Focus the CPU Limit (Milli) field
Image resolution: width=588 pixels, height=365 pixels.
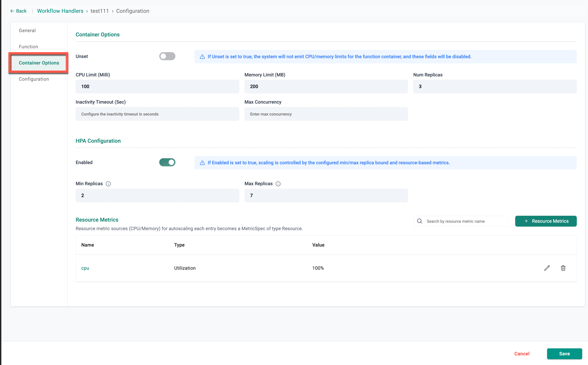157,87
